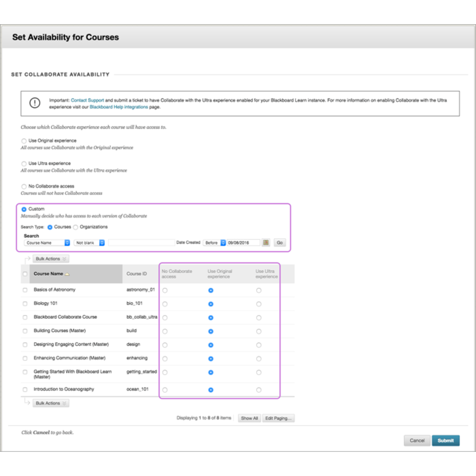Choose No Collaborate access option
Viewport: 476px width, 476px height.
pos(23,186)
